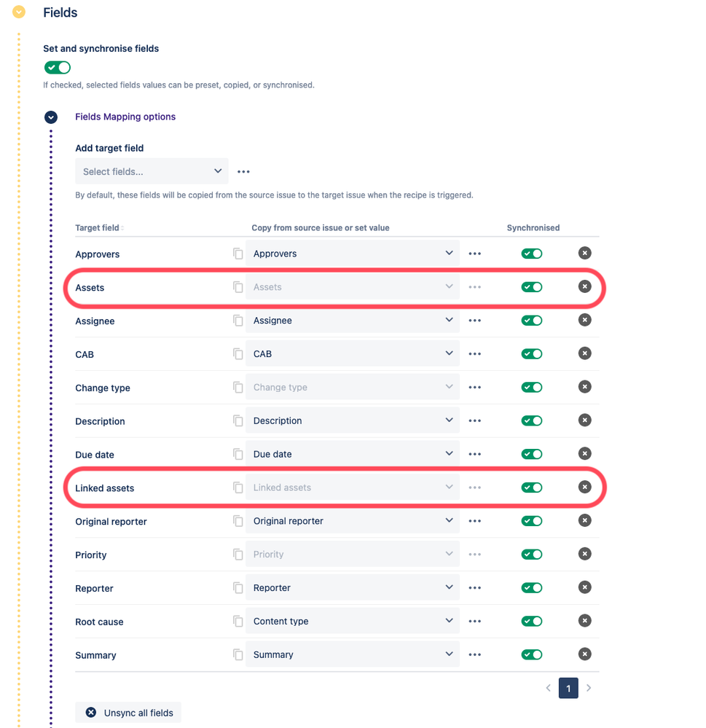Click the copy icon beside the Assignee row

(x=238, y=320)
